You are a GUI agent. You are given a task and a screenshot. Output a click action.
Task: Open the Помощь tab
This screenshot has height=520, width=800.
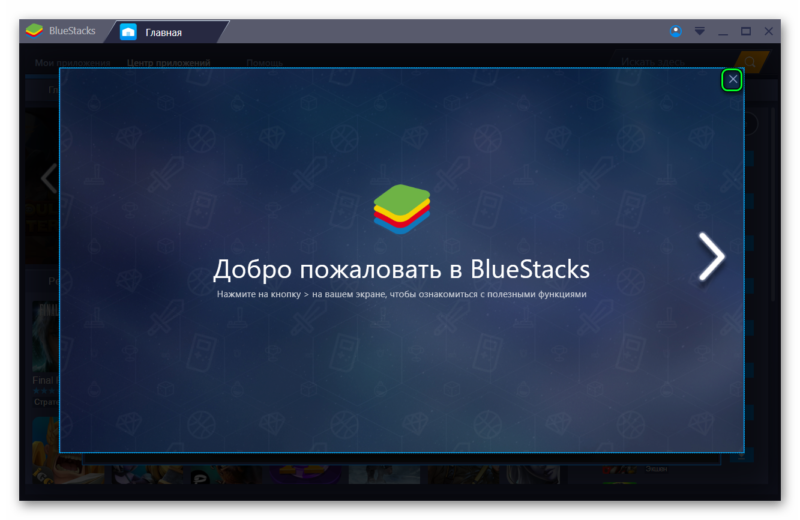coord(264,63)
